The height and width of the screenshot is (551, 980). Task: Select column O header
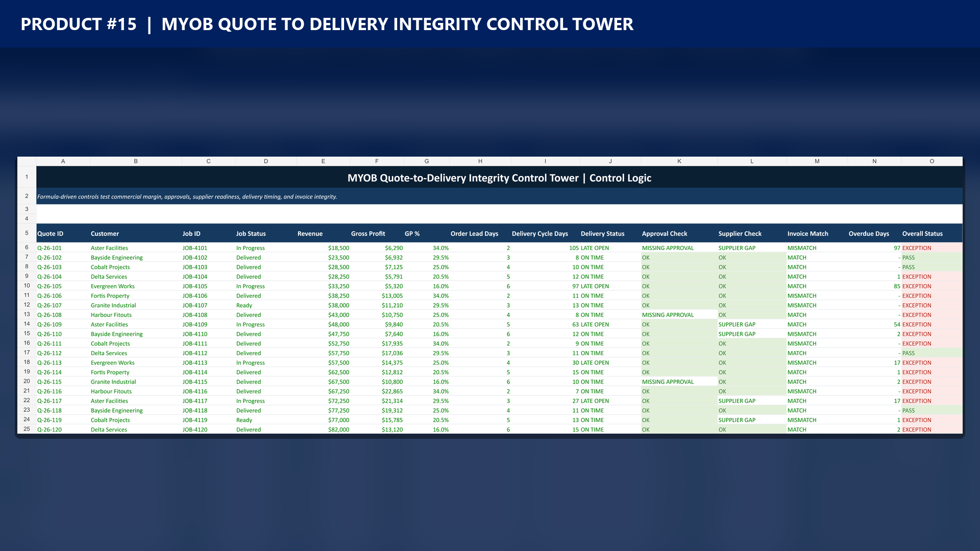932,161
